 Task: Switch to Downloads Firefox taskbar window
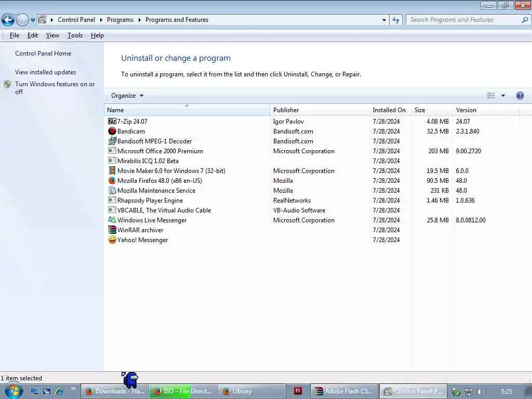[115, 391]
